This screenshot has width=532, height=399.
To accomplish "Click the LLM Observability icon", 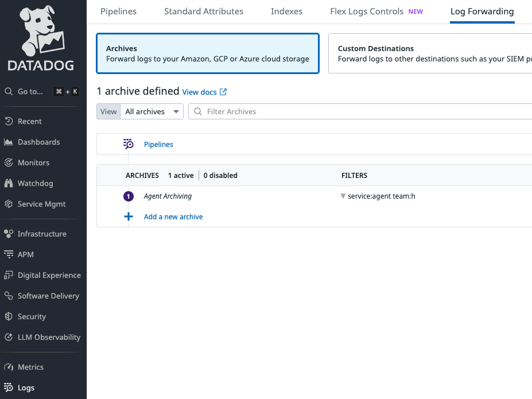I will point(9,337).
